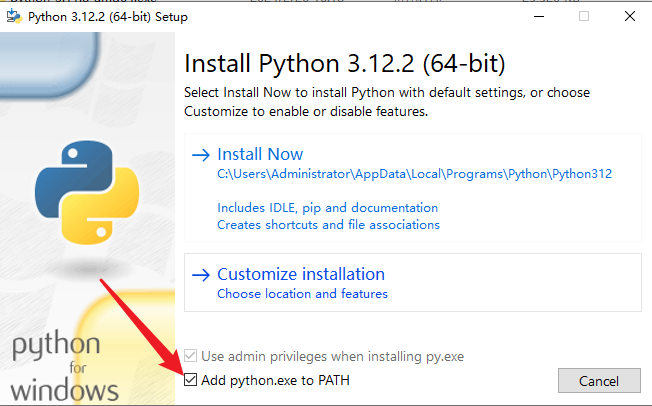Uncheck the Add python.exe to PATH checkbox
Screen dimensions: 652x406
(191, 380)
